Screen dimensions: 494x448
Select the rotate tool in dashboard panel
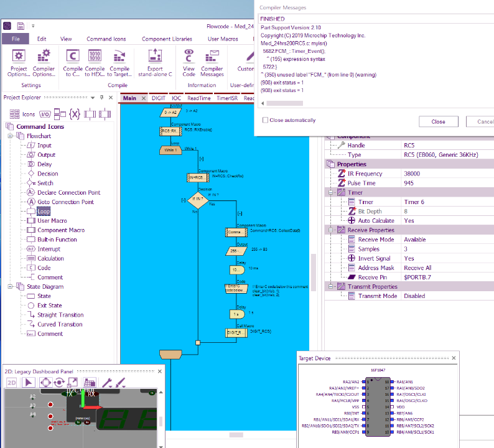pos(59,383)
